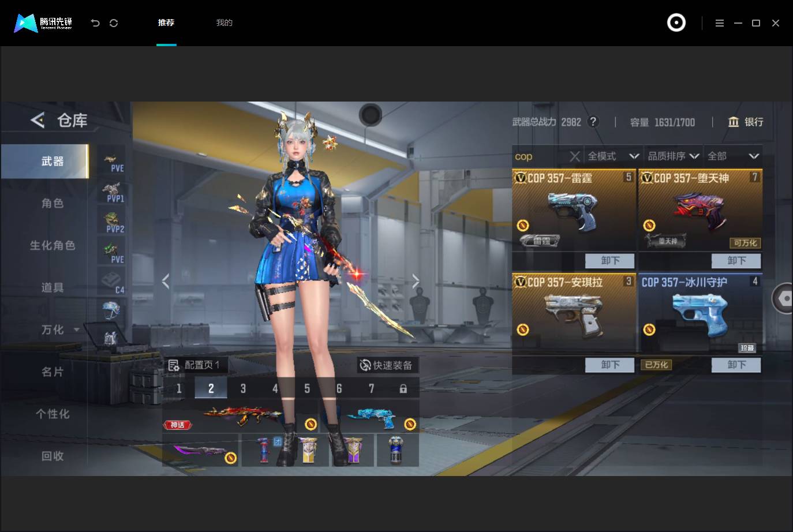This screenshot has height=532, width=793.
Task: Click the refresh icon in title bar
Action: pyautogui.click(x=114, y=23)
